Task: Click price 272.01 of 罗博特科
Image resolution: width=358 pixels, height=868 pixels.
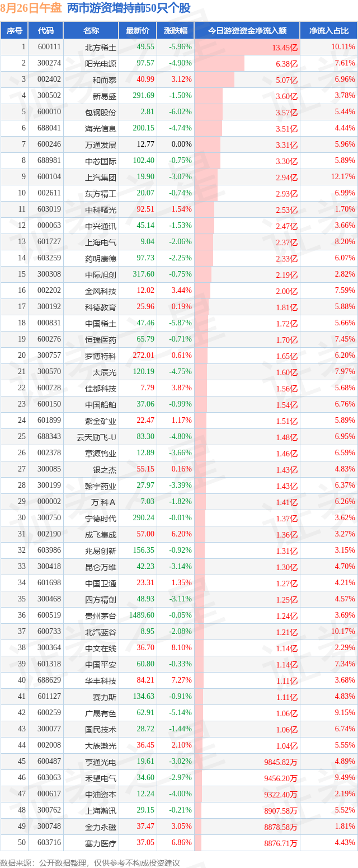Action: tap(143, 356)
